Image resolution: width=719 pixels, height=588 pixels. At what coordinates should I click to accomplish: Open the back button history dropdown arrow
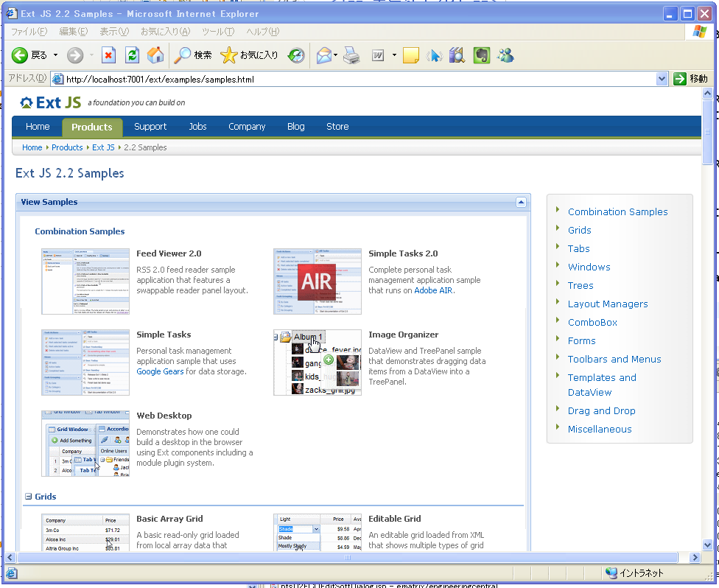point(55,55)
